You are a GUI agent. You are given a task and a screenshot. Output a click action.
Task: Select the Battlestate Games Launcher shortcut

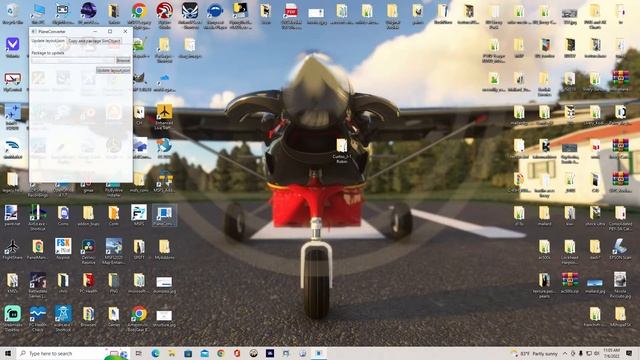click(x=38, y=285)
